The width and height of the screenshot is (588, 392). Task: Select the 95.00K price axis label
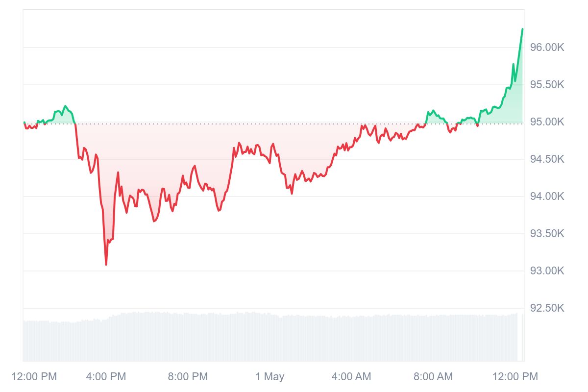pos(547,122)
